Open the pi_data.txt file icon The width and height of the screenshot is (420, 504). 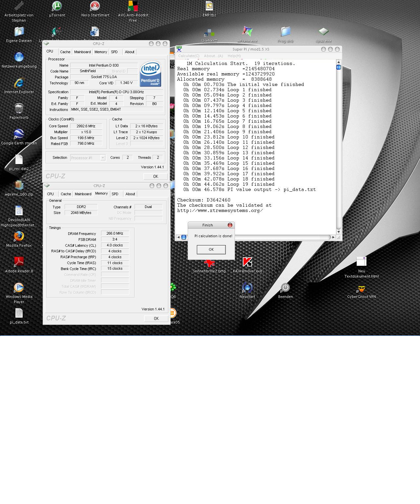(19, 316)
